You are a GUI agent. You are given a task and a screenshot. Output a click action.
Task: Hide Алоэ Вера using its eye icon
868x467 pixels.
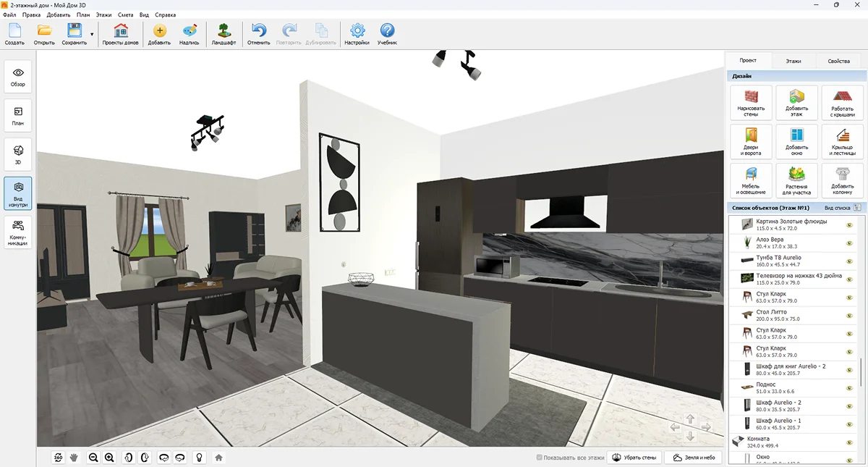pyautogui.click(x=849, y=243)
